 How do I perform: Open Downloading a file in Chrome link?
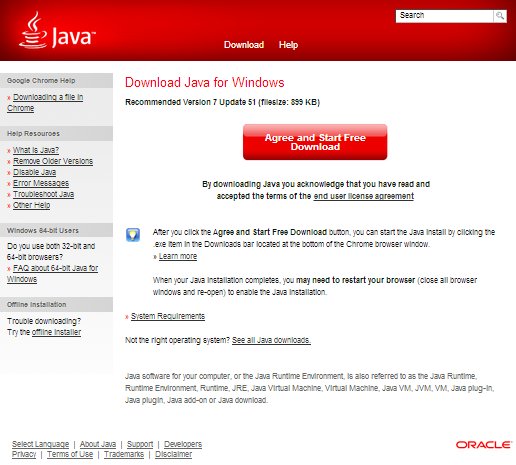pos(45,103)
